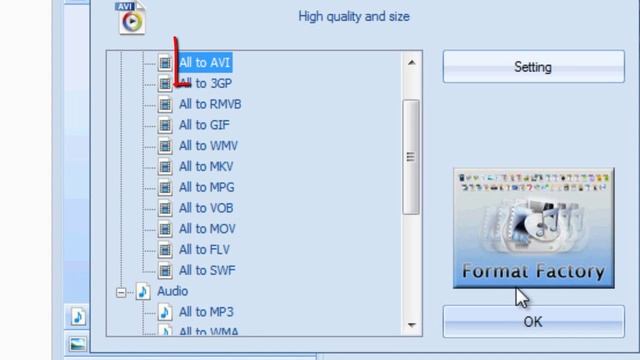Choose All to MPG format
The height and width of the screenshot is (360, 640).
[x=207, y=187]
